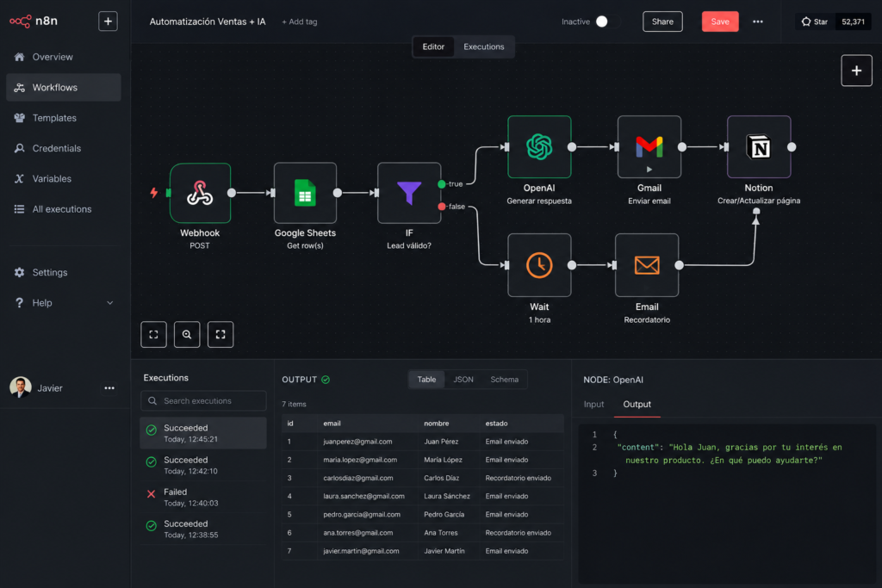Click the canvas view button right of the magnifier
The image size is (882, 588).
pos(220,335)
